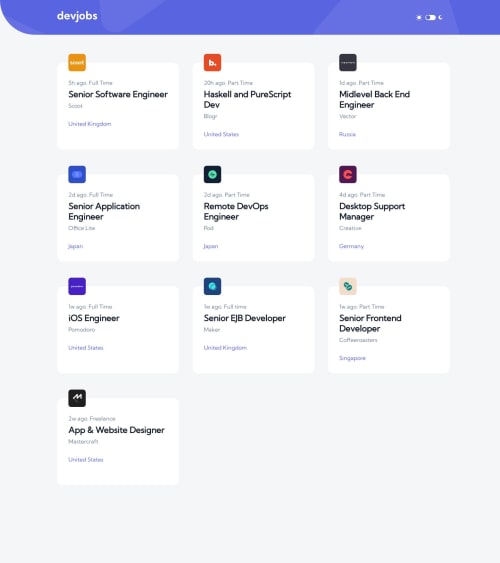Click 'Pomodoro' company name text
Image resolution: width=500 pixels, height=563 pixels.
pos(81,330)
